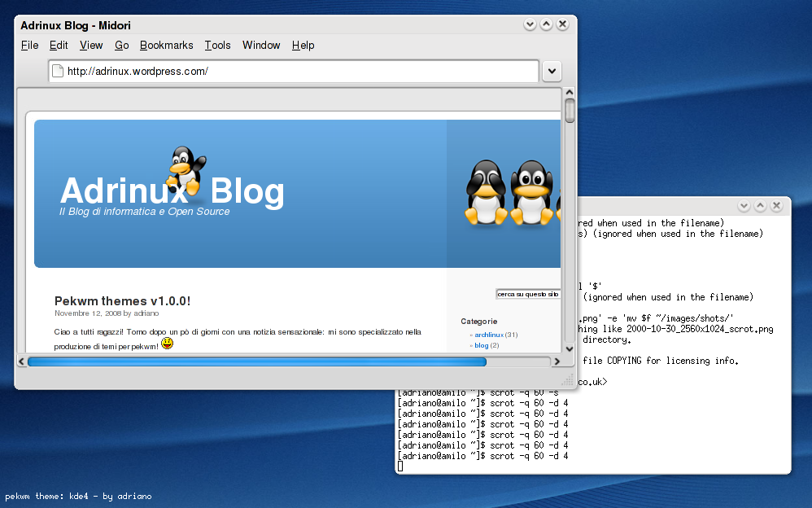Close the terminal window

coord(777,206)
